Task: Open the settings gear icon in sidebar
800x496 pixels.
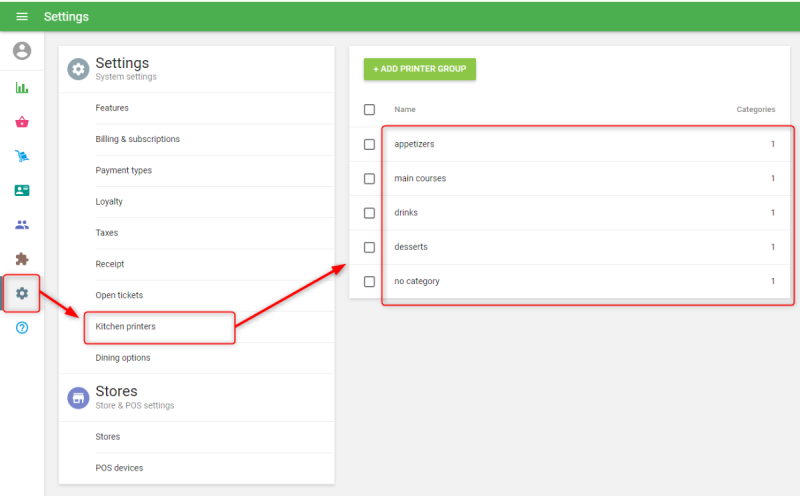Action: tap(22, 293)
